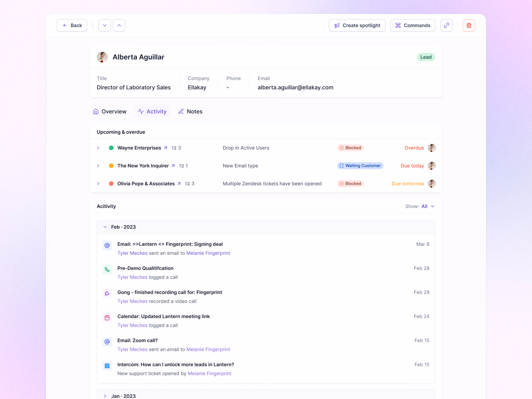Click Multiple Zendesk tickets have been opened
Viewport: 532px width, 399px height.
point(272,184)
